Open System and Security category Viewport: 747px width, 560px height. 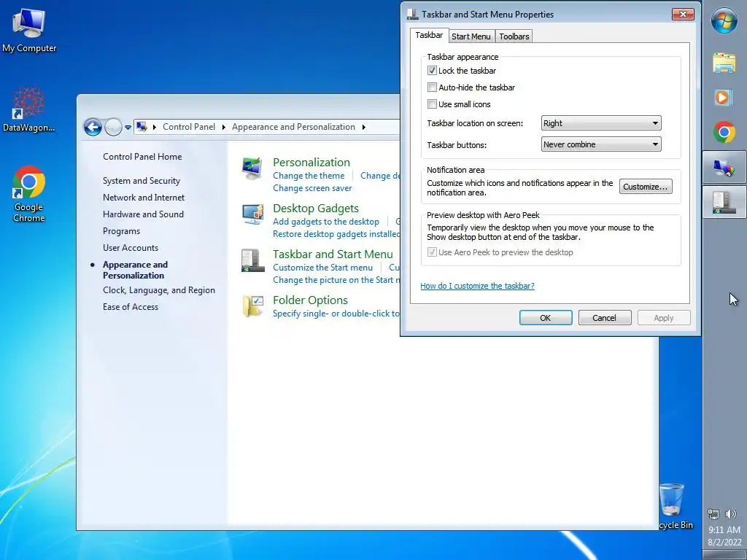coord(142,181)
